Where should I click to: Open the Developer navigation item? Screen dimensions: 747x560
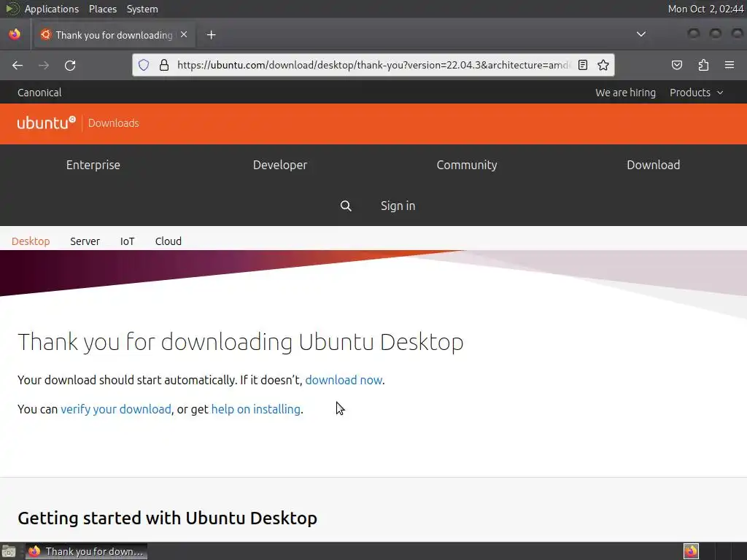point(280,165)
